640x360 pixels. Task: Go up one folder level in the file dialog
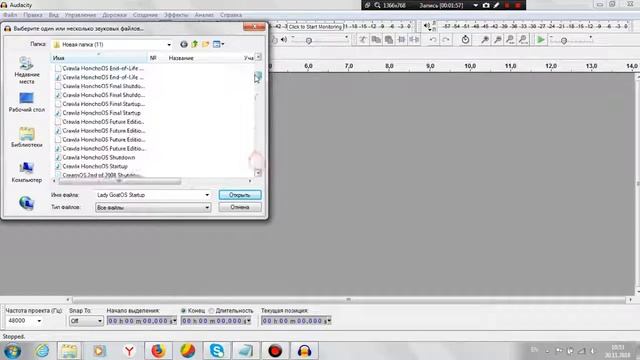pos(195,44)
